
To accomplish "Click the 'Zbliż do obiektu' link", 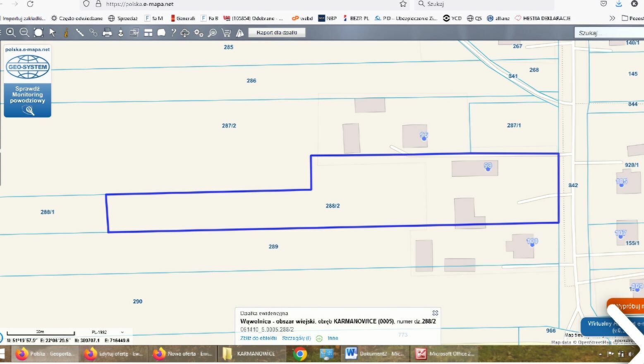I will click(258, 338).
